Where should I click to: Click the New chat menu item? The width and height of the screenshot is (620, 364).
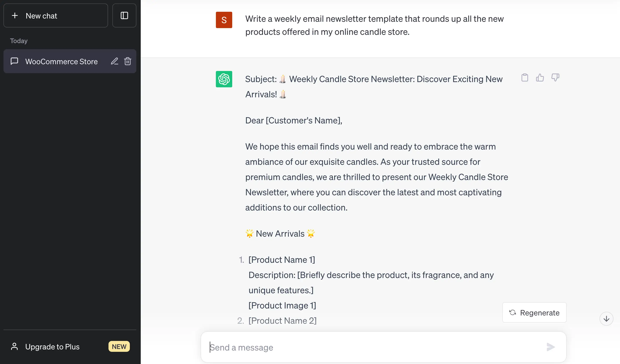(56, 16)
